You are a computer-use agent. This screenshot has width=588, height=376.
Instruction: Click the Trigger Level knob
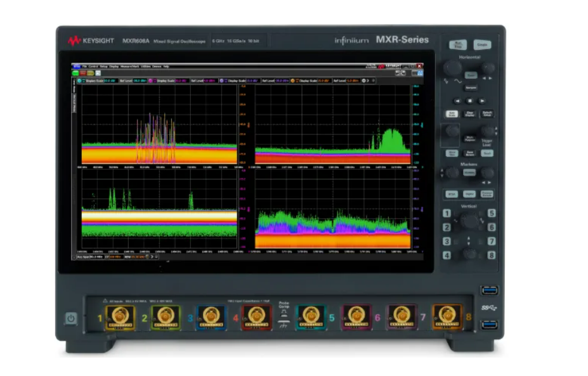(488, 131)
